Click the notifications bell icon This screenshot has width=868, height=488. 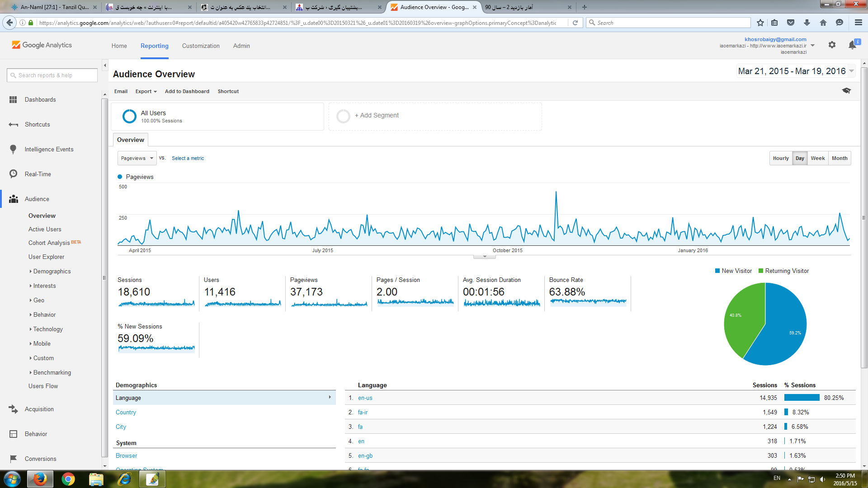852,45
